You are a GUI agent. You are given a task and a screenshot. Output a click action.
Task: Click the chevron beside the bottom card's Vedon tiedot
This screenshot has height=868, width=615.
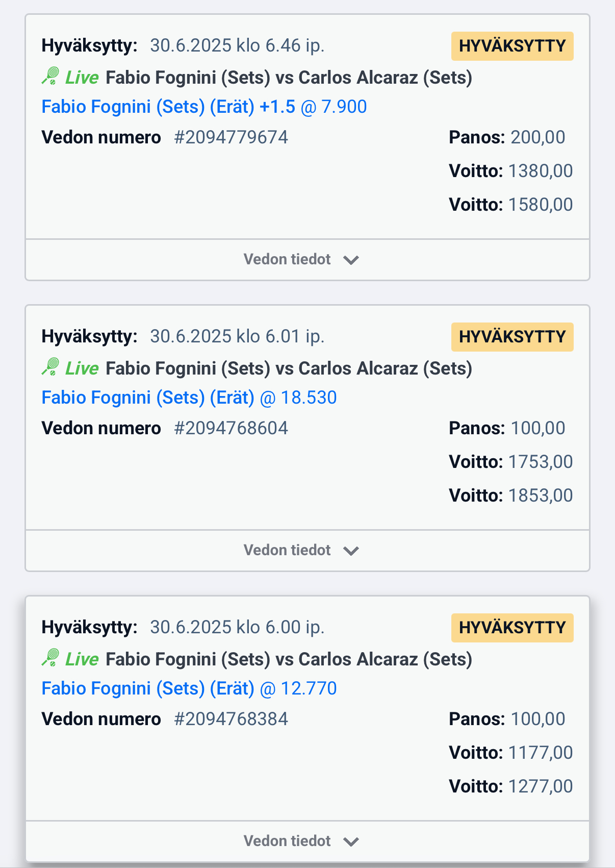(351, 842)
